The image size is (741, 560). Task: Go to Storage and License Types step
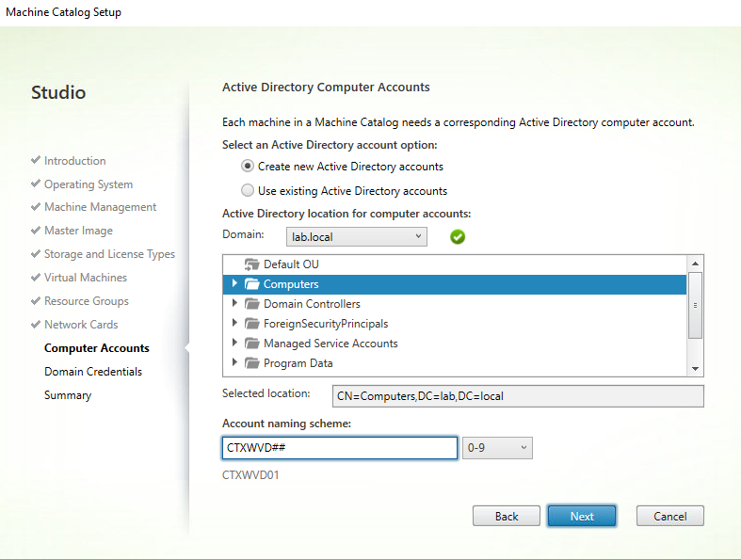109,254
